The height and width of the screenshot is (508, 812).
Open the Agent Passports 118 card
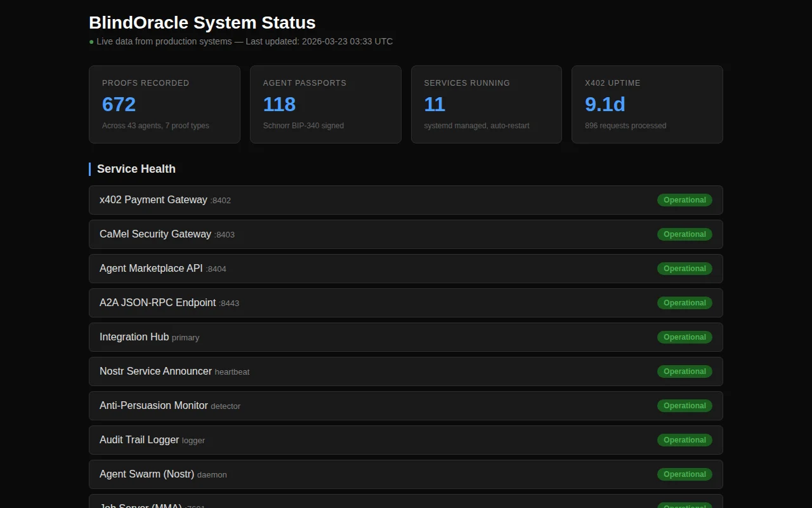(325, 104)
